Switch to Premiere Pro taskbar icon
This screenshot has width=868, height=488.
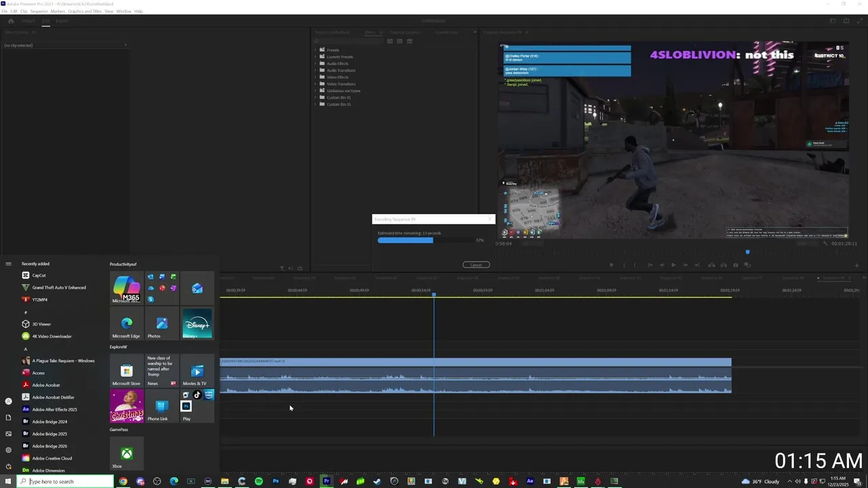[326, 481]
